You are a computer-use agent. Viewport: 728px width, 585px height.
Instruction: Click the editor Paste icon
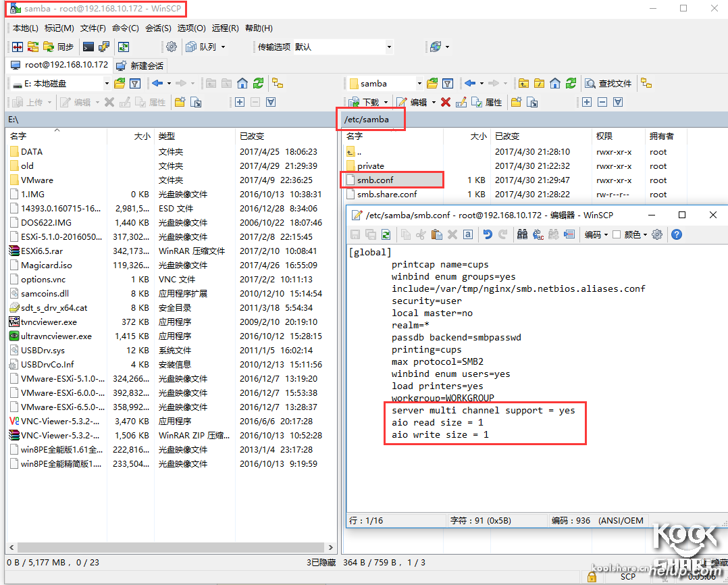click(436, 234)
